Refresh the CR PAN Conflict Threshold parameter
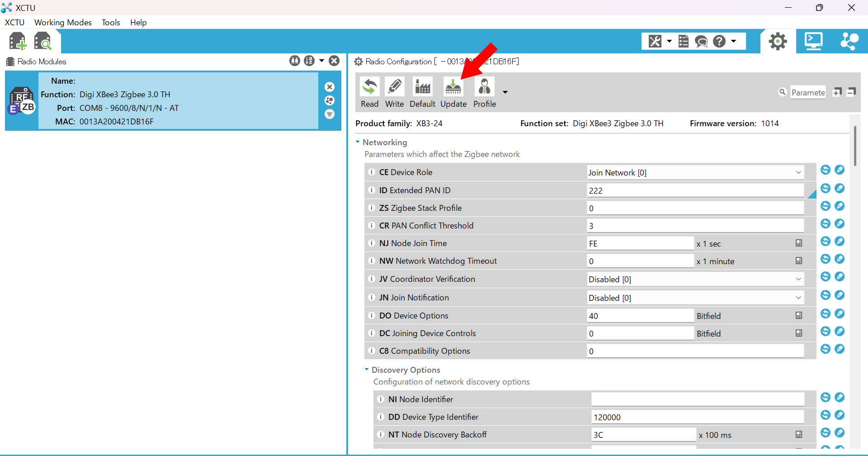Image resolution: width=868 pixels, height=456 pixels. click(826, 223)
